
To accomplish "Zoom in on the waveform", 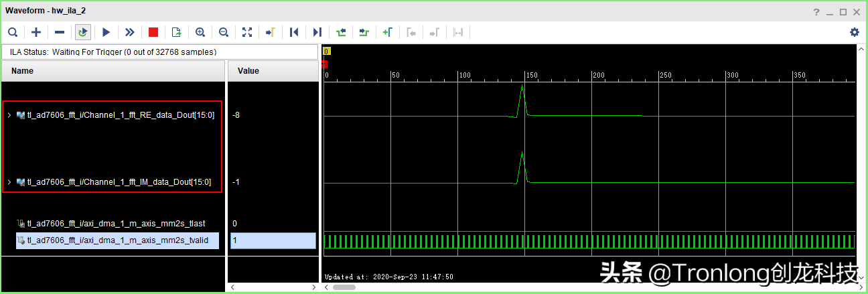I will click(x=200, y=32).
